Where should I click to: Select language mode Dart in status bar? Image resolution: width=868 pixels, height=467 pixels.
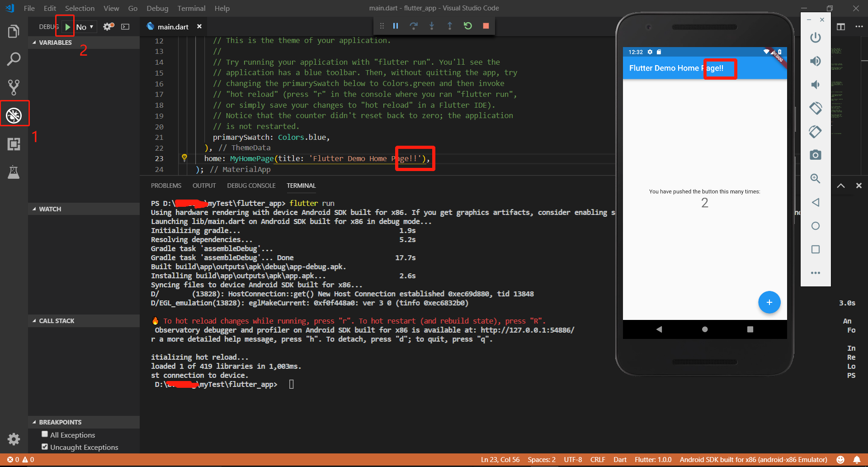point(620,460)
